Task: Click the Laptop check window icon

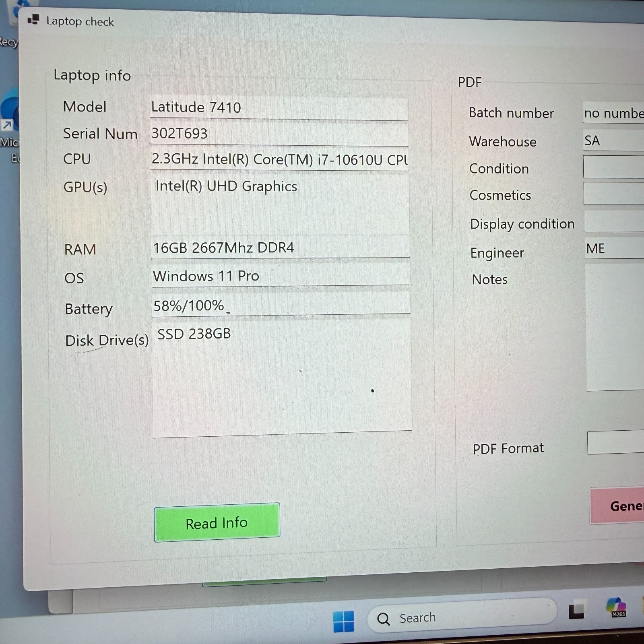Action: pyautogui.click(x=33, y=19)
